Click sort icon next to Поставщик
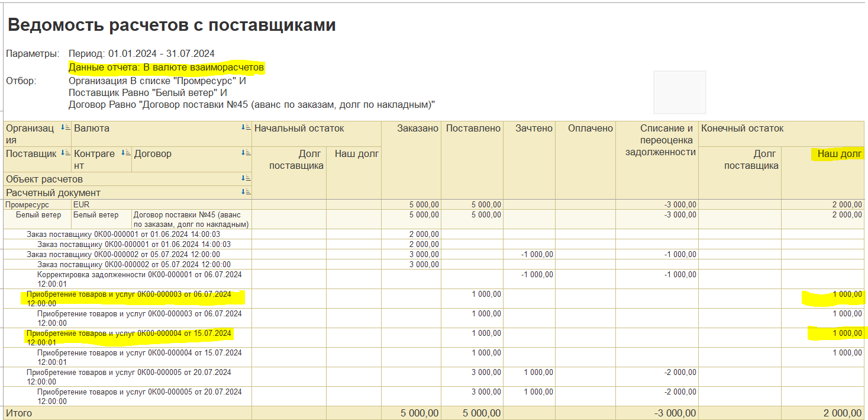Screen dimensions: 868x420 (x=65, y=153)
